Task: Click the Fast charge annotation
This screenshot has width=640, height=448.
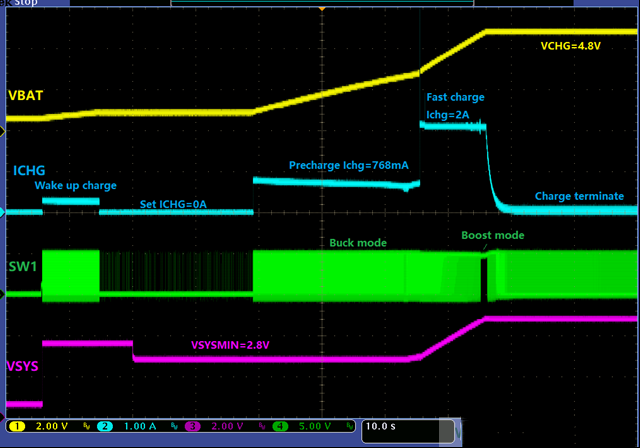Action: [456, 97]
